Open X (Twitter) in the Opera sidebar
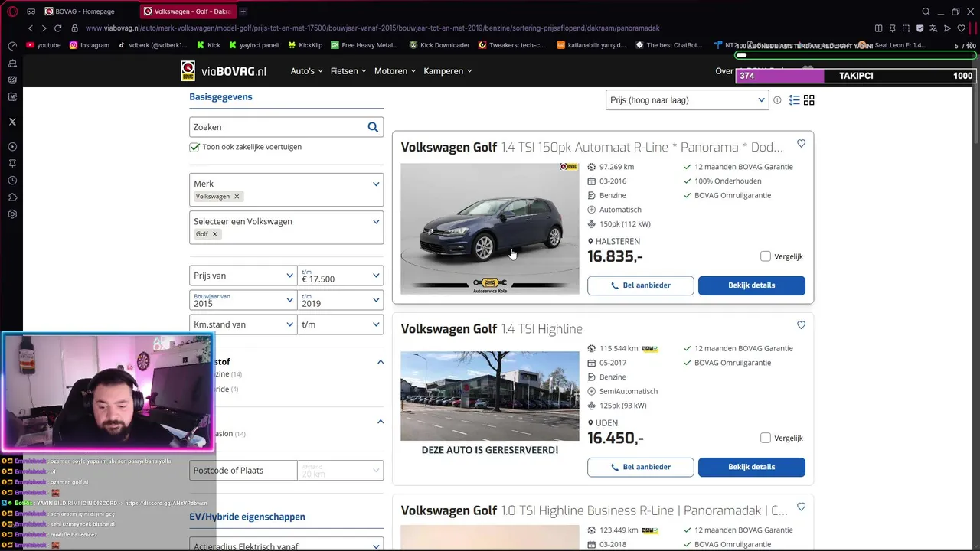 tap(12, 122)
